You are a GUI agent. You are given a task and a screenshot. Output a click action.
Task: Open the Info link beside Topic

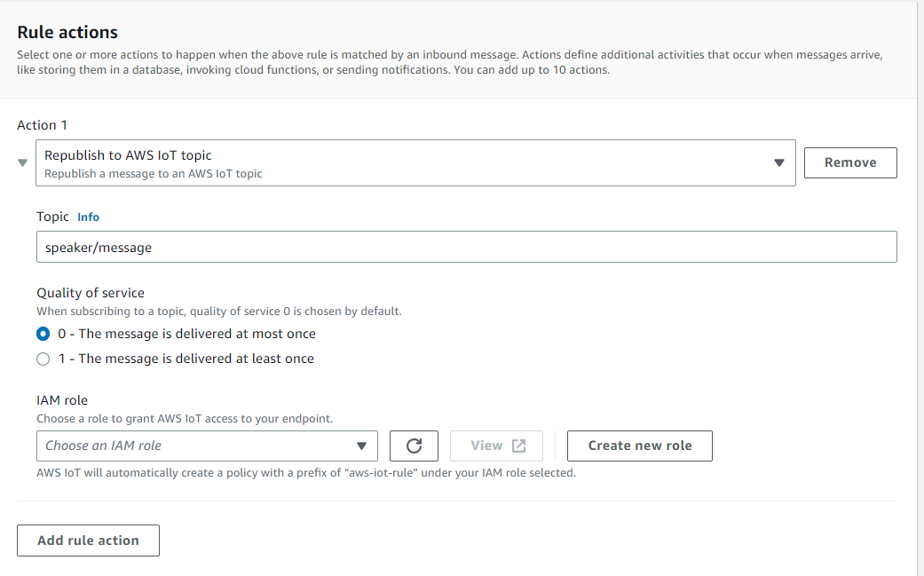88,217
